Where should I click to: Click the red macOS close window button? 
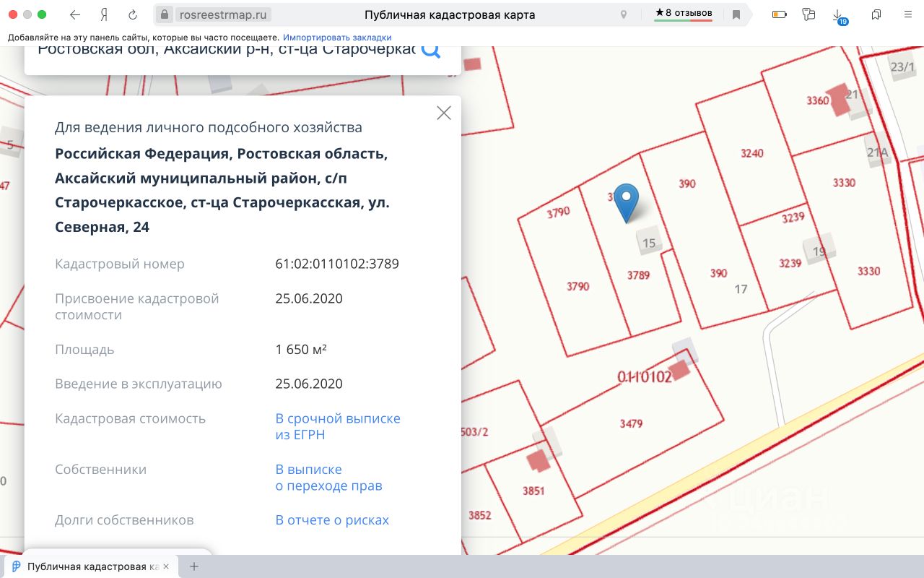coord(13,14)
